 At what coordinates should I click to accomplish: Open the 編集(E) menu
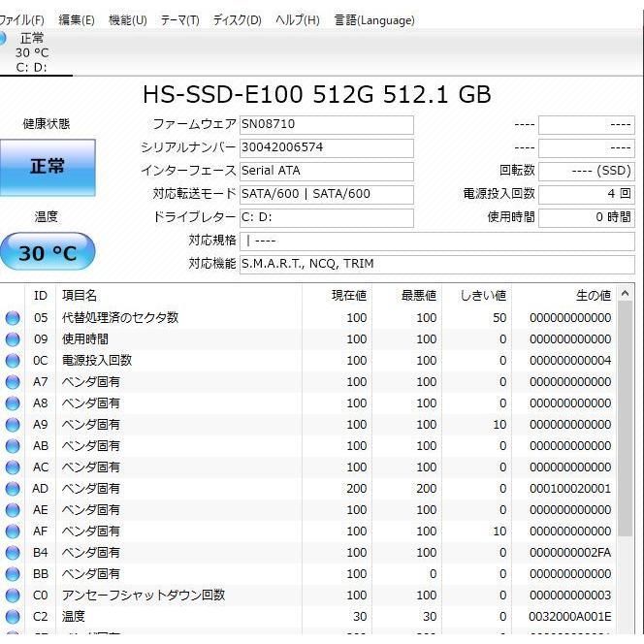point(77,19)
